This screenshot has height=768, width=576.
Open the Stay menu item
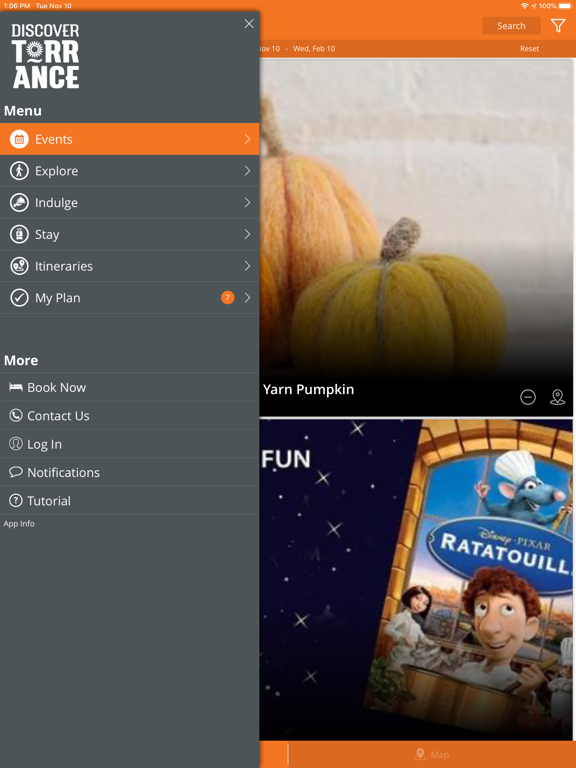(129, 235)
